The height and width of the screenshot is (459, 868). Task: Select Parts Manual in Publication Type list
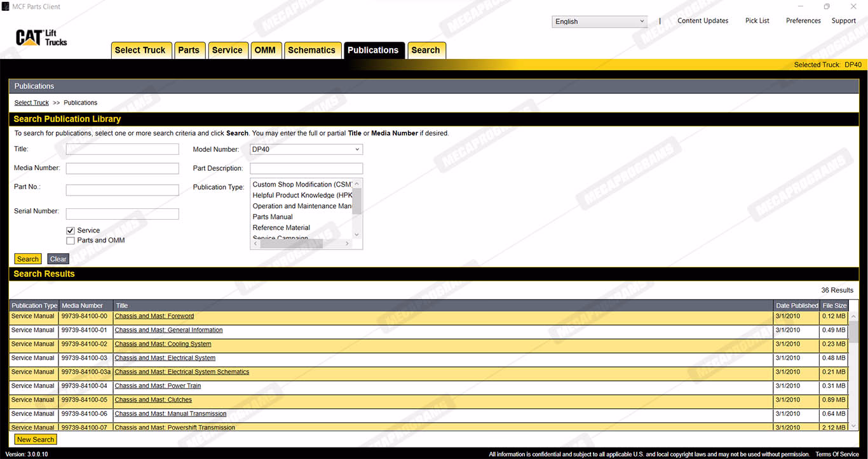click(273, 217)
